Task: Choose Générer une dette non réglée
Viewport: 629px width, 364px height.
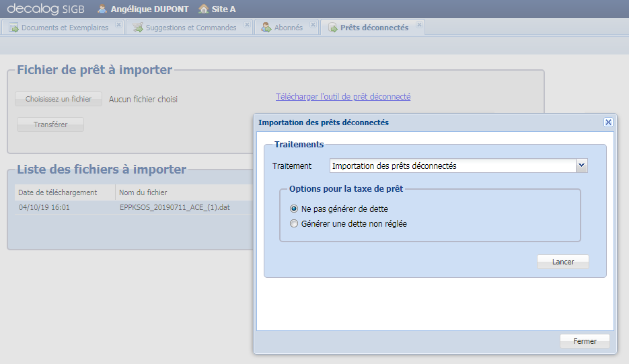Action: point(294,223)
